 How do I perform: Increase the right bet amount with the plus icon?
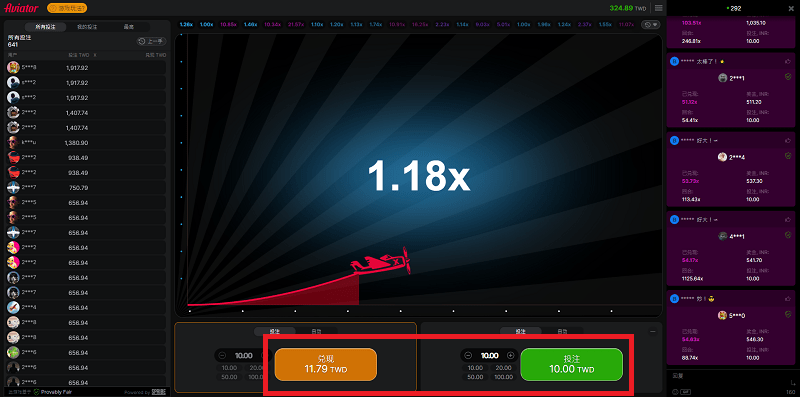[510, 356]
